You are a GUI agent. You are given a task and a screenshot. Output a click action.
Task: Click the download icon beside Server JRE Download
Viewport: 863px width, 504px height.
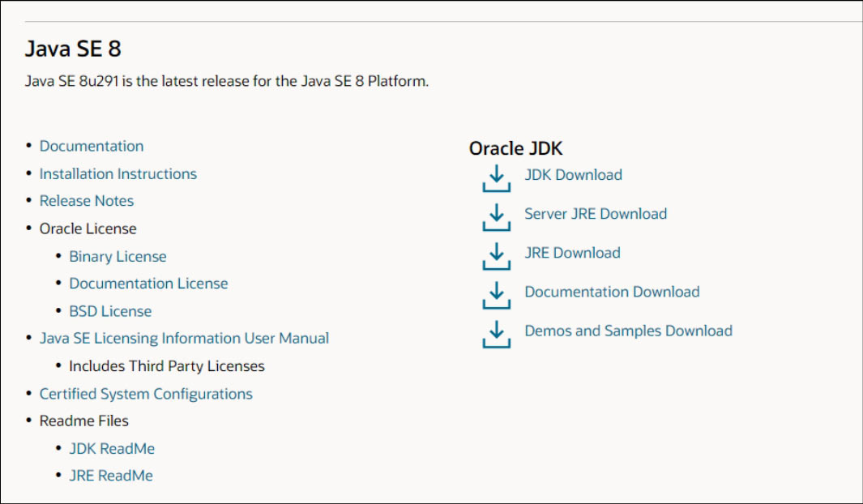[497, 217]
